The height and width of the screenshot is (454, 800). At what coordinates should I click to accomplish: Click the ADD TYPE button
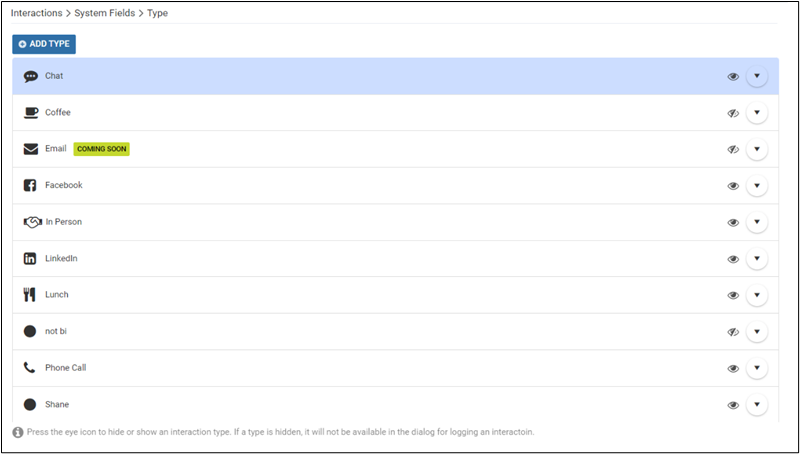[x=44, y=44]
